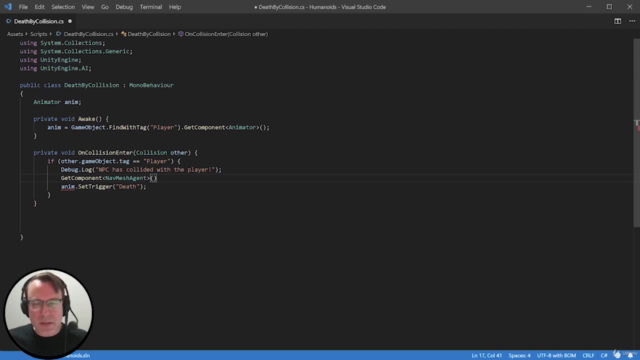Click GetComponent<NavMeshAgent> line
The width and height of the screenshot is (640, 360).
(x=109, y=178)
